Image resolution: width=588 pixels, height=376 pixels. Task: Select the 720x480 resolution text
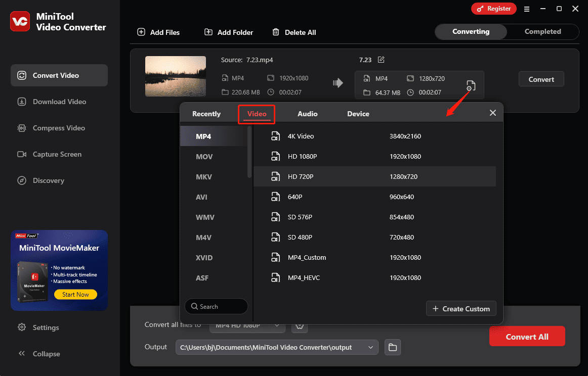click(402, 237)
